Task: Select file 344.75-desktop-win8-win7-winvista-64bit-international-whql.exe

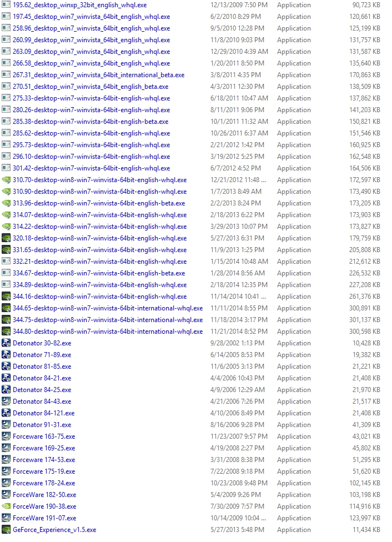Action: click(108, 320)
